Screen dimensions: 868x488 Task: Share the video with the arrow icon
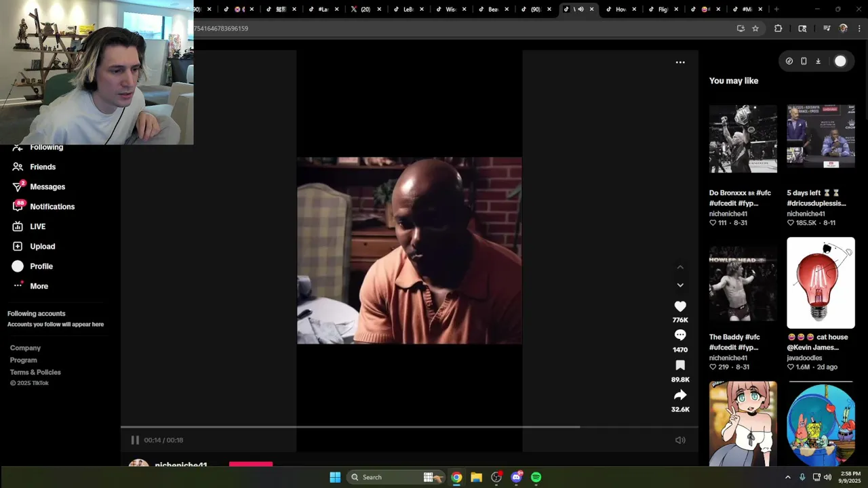coord(680,395)
